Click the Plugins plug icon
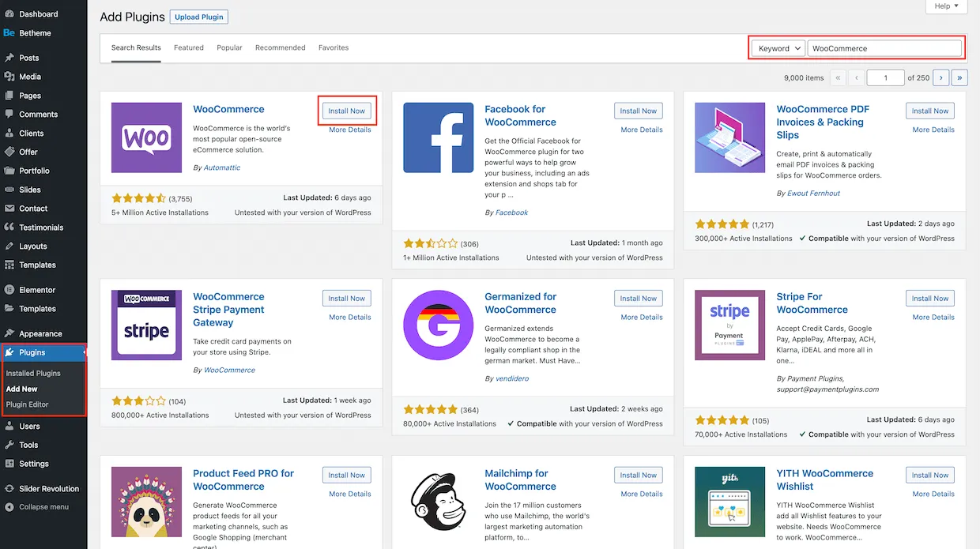This screenshot has height=549, width=980. click(x=9, y=352)
